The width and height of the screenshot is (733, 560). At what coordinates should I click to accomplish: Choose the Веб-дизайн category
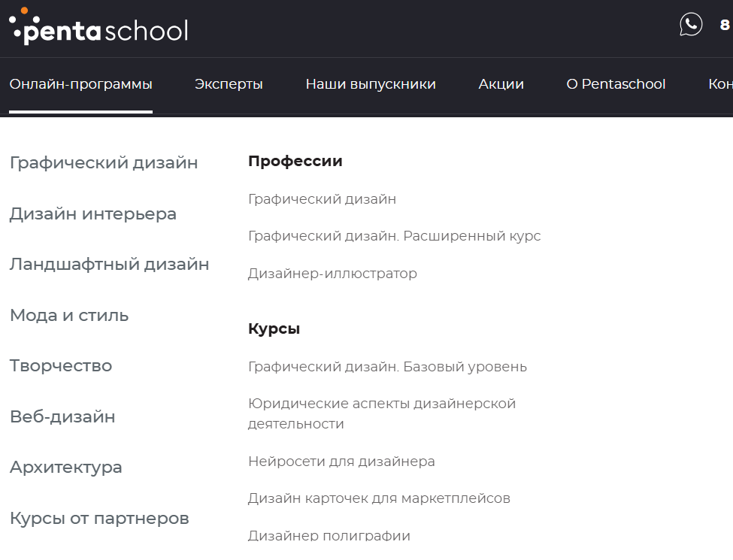pos(62,416)
